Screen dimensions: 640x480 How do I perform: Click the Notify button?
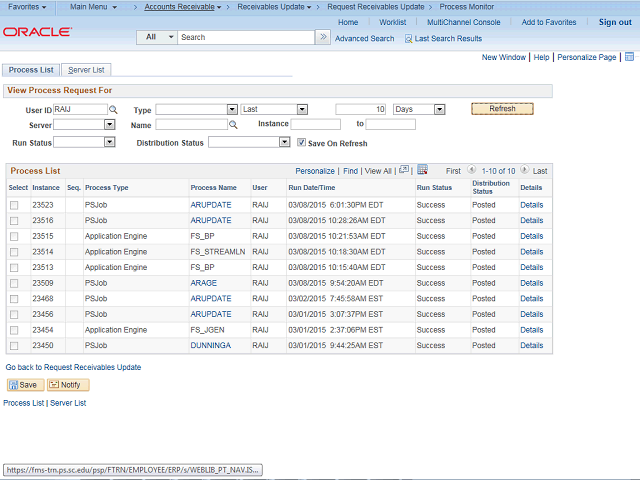click(x=67, y=384)
